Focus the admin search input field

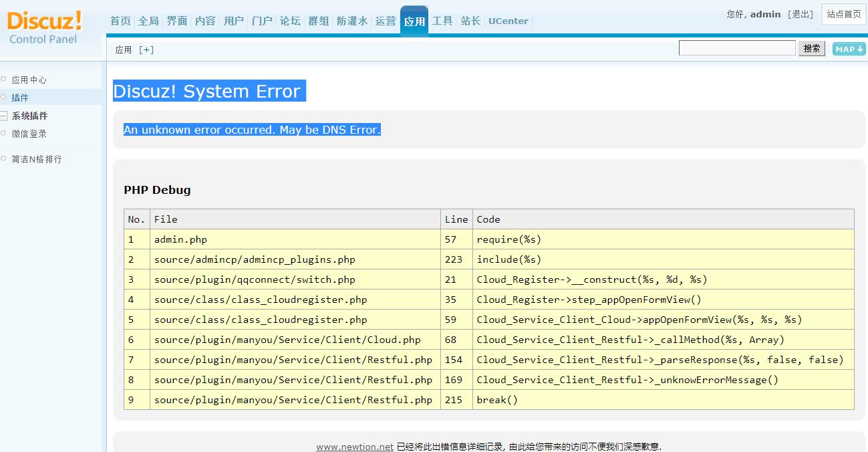737,47
